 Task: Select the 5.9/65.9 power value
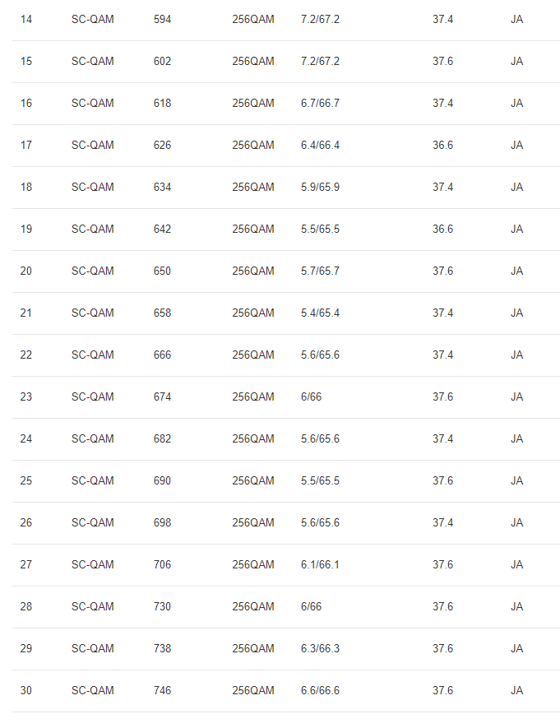(x=320, y=187)
